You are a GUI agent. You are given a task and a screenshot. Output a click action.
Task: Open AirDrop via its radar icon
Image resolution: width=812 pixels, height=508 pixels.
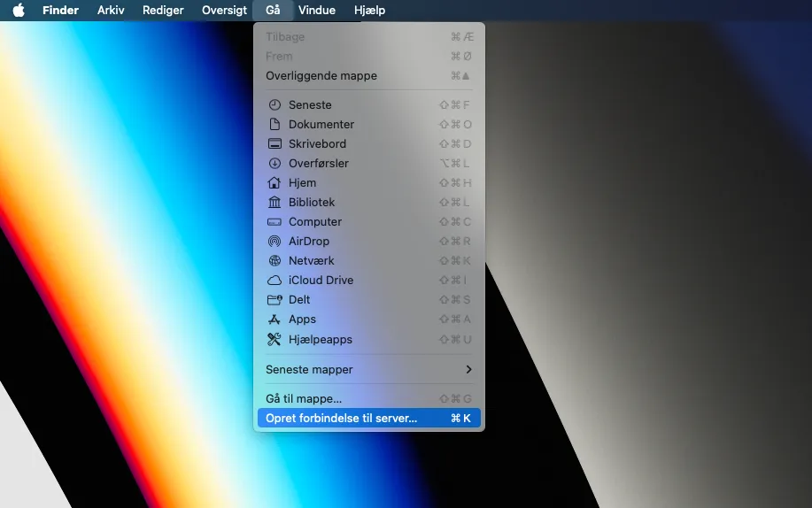pos(275,241)
